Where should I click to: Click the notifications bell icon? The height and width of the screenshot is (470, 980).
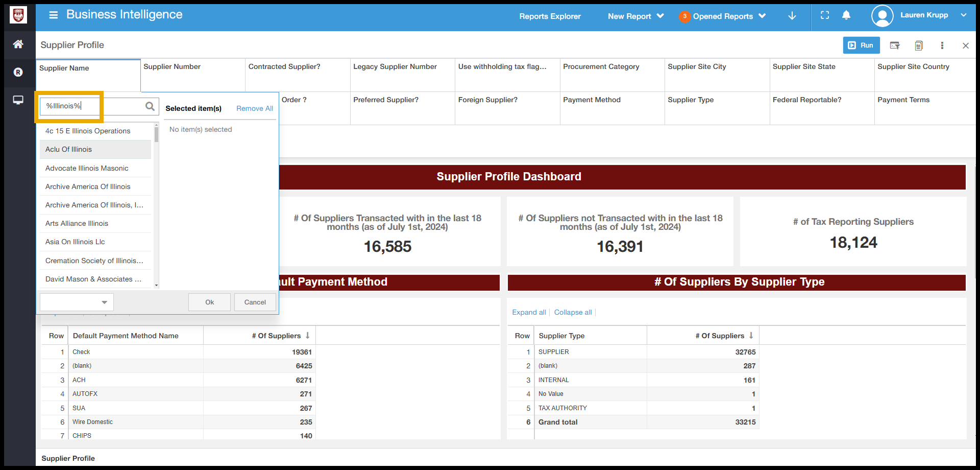pos(846,15)
